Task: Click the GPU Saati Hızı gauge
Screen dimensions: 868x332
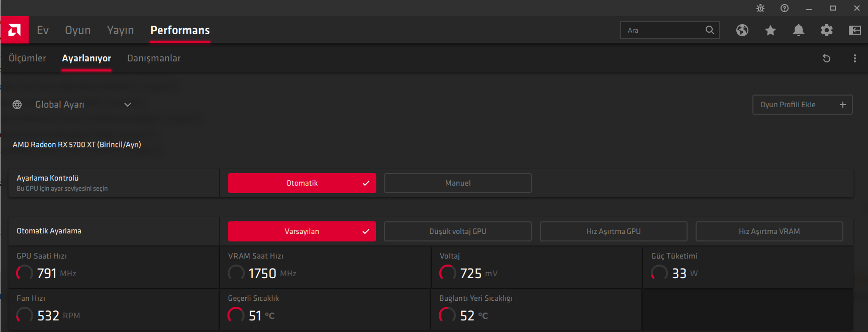Action: [24, 273]
